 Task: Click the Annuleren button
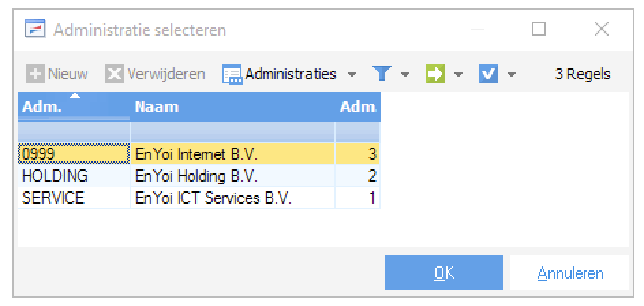[570, 273]
